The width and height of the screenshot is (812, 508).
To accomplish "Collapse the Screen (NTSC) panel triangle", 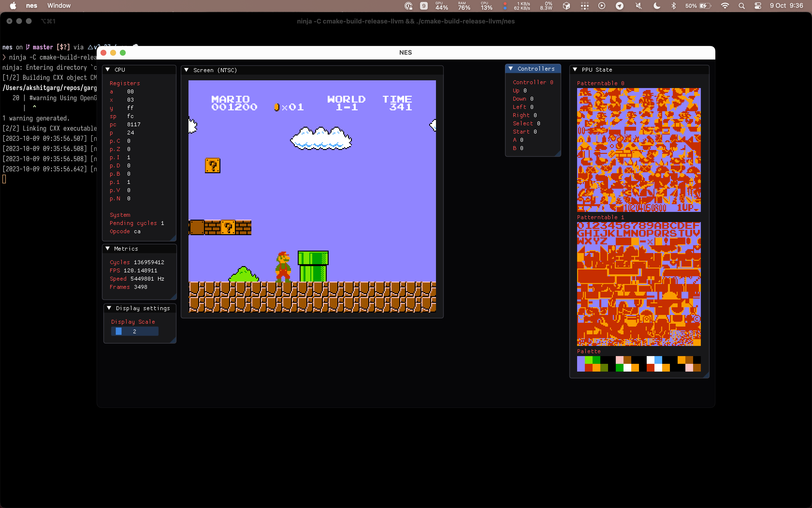I will tap(186, 70).
